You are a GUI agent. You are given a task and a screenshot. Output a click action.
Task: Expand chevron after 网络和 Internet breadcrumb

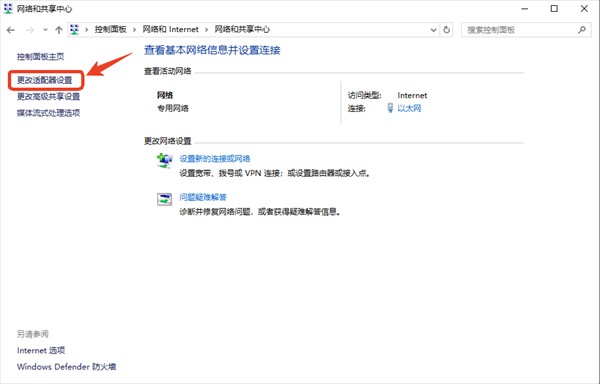pos(206,30)
